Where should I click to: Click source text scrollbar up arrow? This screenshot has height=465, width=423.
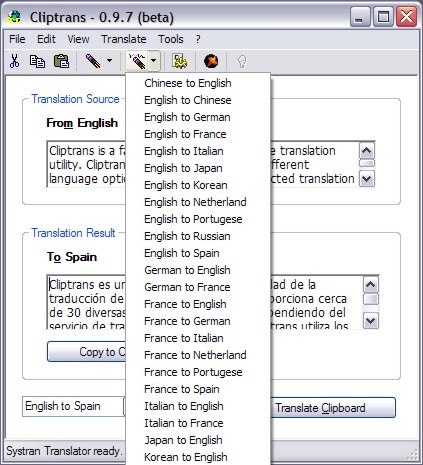pos(367,151)
